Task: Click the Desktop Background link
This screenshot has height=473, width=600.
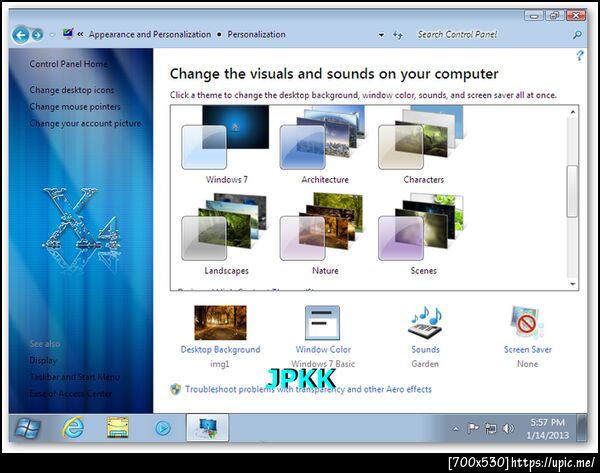Action: pos(220,349)
